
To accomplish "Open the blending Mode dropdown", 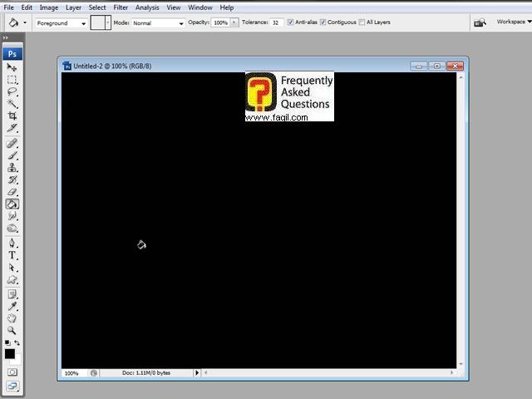I will (158, 23).
